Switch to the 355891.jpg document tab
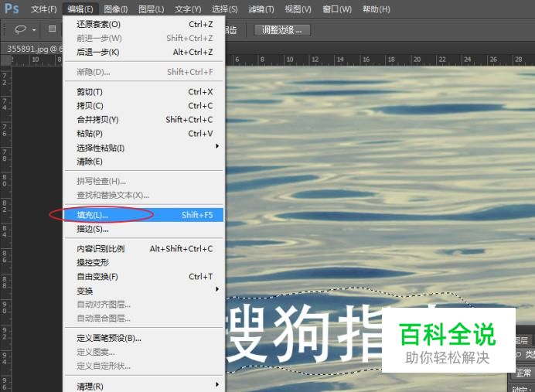The width and height of the screenshot is (535, 392). (35, 49)
